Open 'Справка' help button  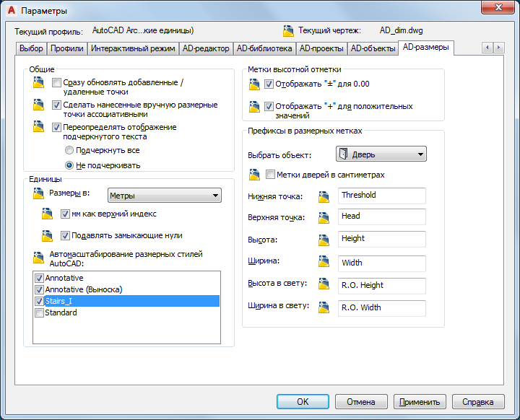click(x=478, y=402)
